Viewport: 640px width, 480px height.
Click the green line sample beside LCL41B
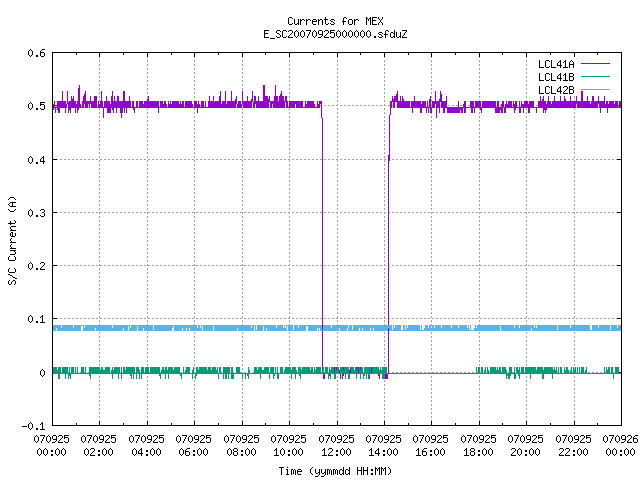coord(595,76)
